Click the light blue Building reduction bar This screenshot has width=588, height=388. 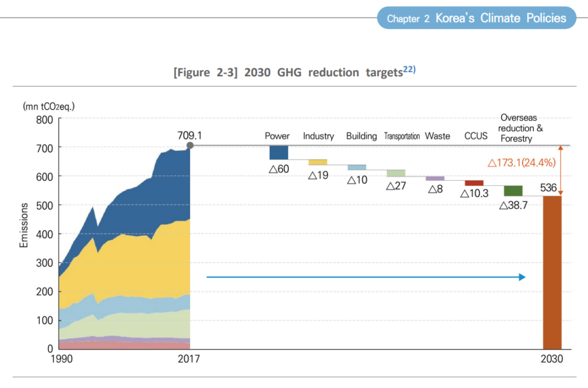(x=357, y=167)
